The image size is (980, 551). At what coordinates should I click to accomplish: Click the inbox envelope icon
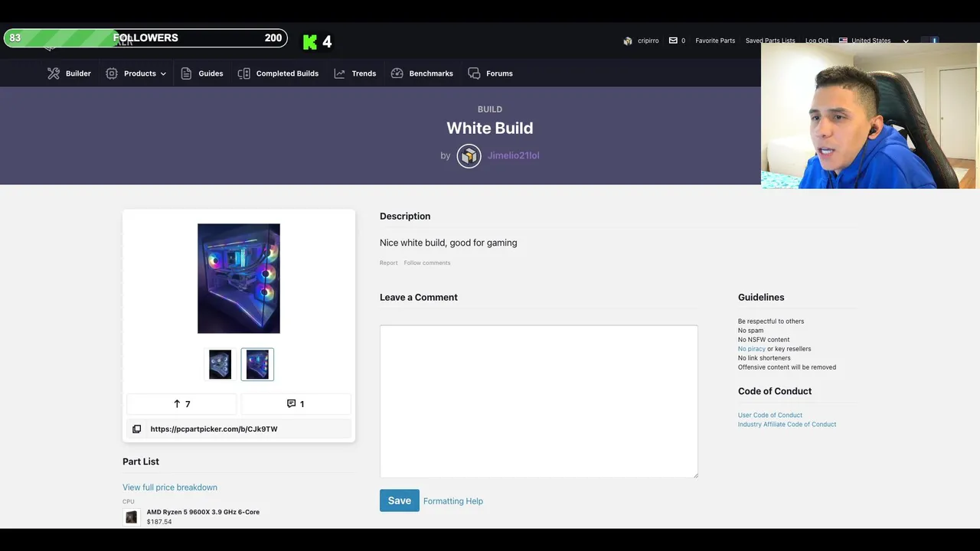673,41
